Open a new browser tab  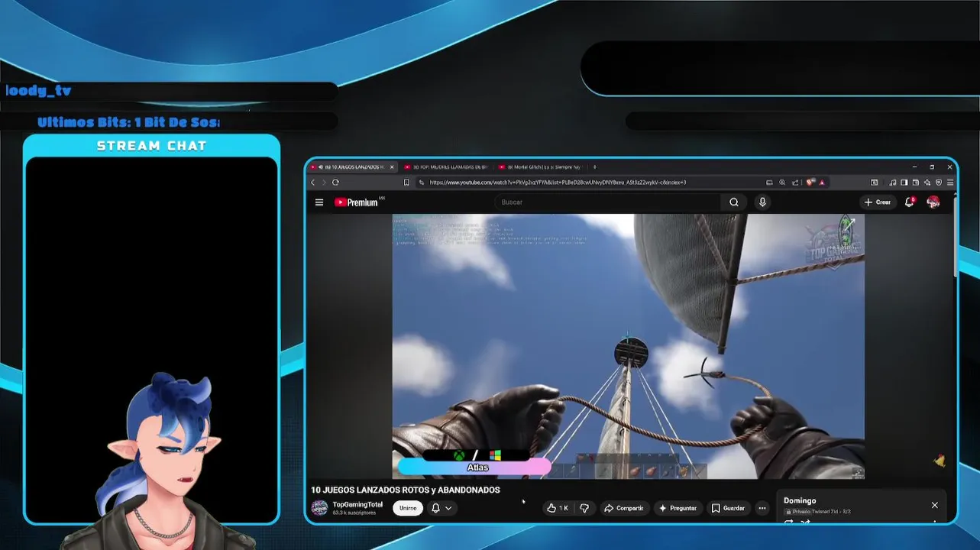coord(594,167)
